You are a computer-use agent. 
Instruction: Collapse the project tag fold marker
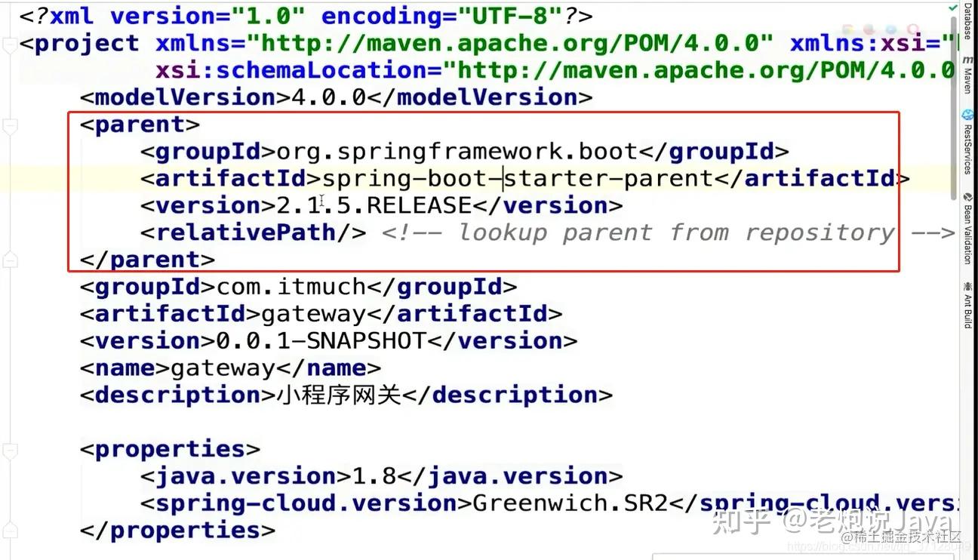pos(9,44)
